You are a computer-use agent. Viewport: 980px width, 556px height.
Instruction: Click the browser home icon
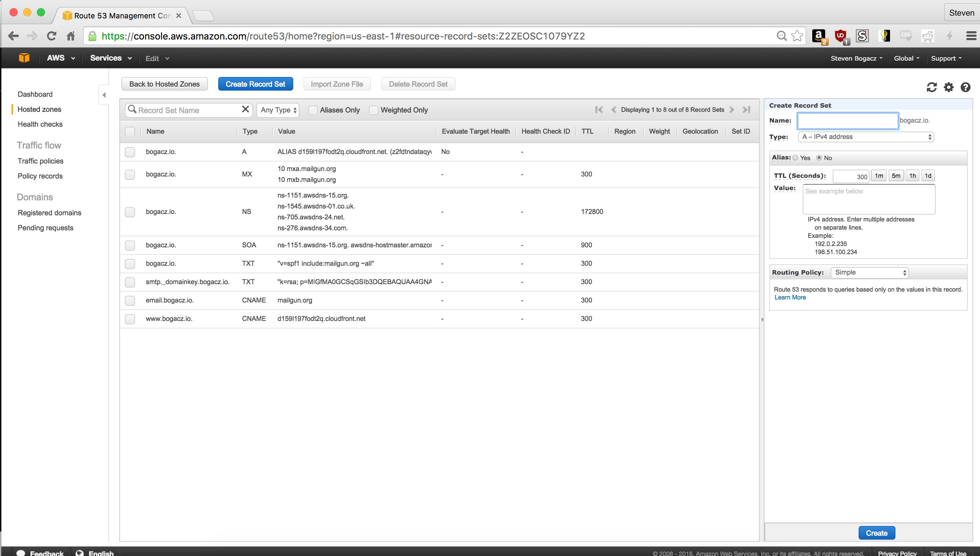click(x=71, y=36)
